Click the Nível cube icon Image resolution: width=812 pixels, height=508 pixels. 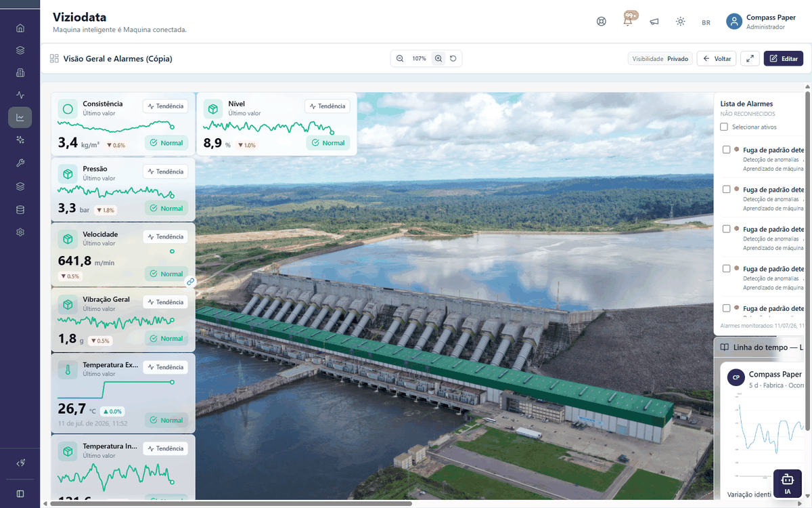click(x=213, y=108)
